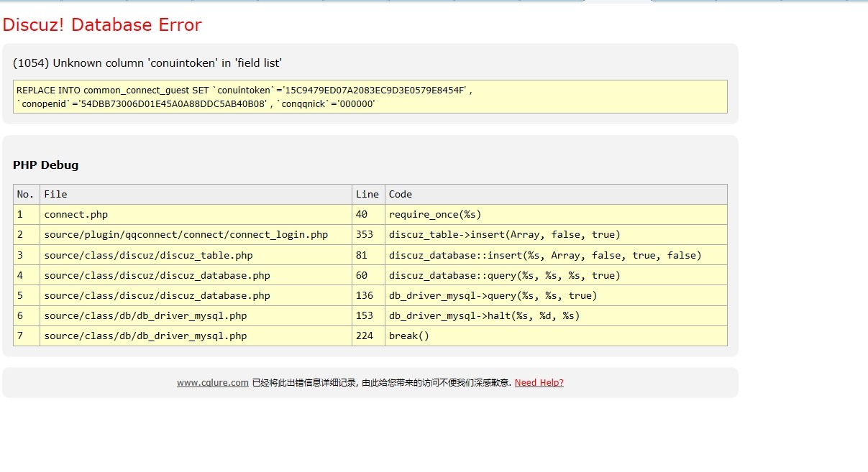Screen dimensions: 868x472
Task: Click the discuz_database.php cell with line 136
Action: click(157, 295)
